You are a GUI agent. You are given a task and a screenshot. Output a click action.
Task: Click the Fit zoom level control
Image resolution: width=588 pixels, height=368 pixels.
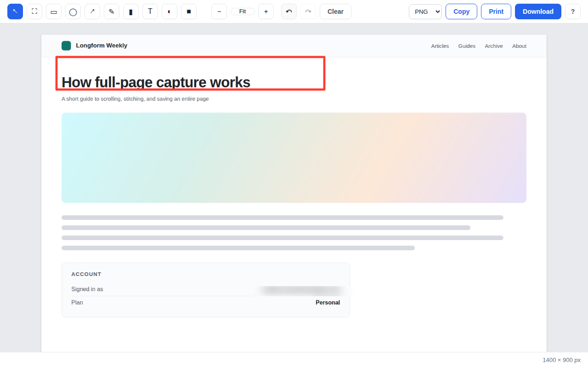(243, 11)
